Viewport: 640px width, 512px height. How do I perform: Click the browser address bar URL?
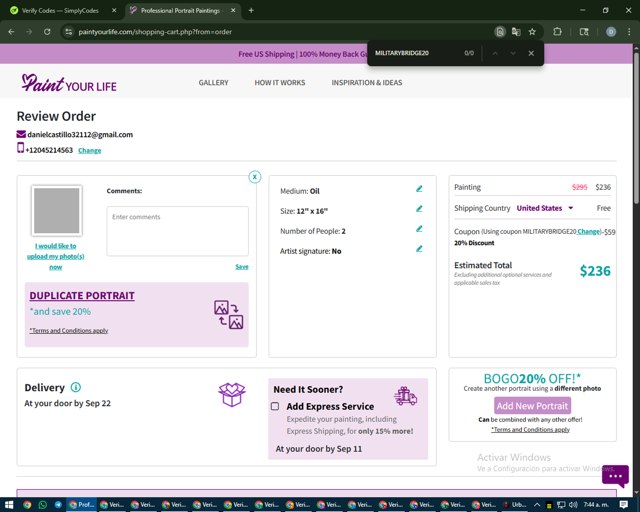tap(155, 32)
